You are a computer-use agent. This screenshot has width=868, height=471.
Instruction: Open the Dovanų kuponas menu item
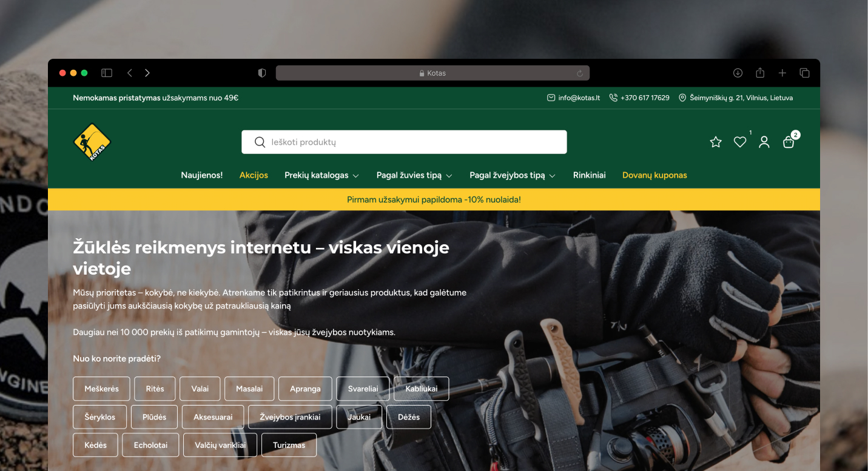(654, 175)
